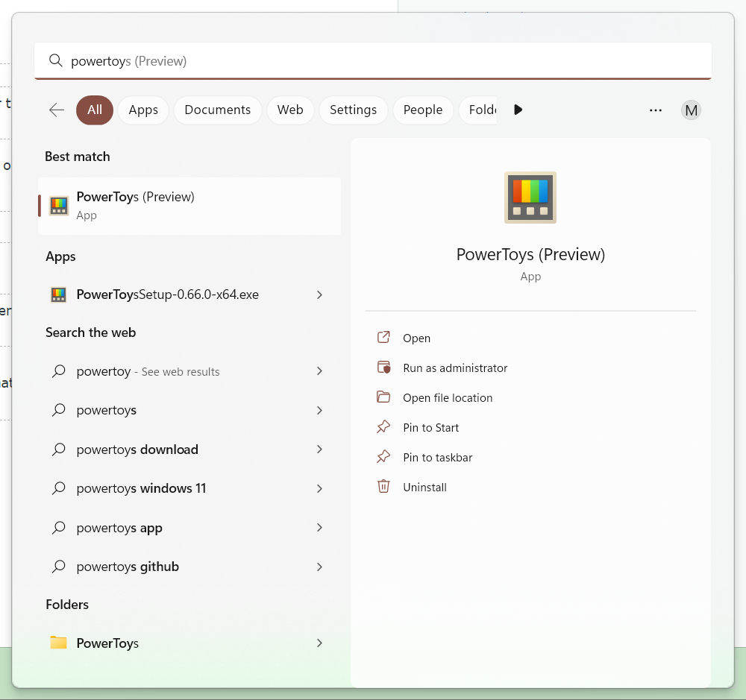Viewport: 746px width, 700px height.
Task: Click the 'PowerToys' folder name text
Action: coord(107,643)
